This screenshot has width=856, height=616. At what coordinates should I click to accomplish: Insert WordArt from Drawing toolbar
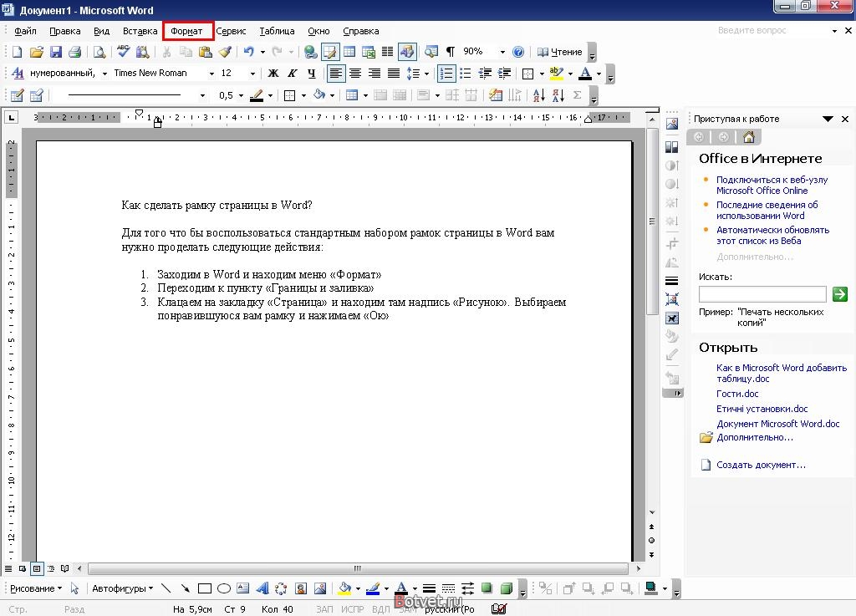coord(262,588)
